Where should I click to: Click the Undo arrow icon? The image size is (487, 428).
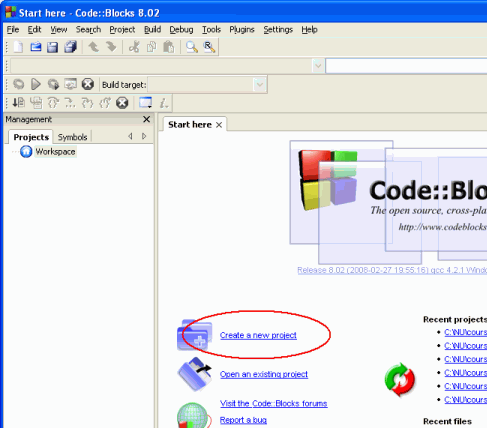click(x=93, y=47)
